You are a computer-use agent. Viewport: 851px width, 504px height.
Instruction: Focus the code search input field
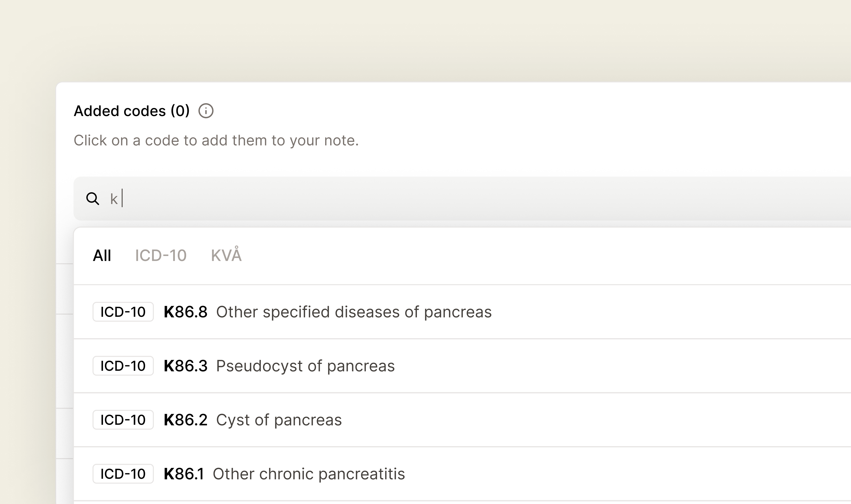tap(408, 199)
